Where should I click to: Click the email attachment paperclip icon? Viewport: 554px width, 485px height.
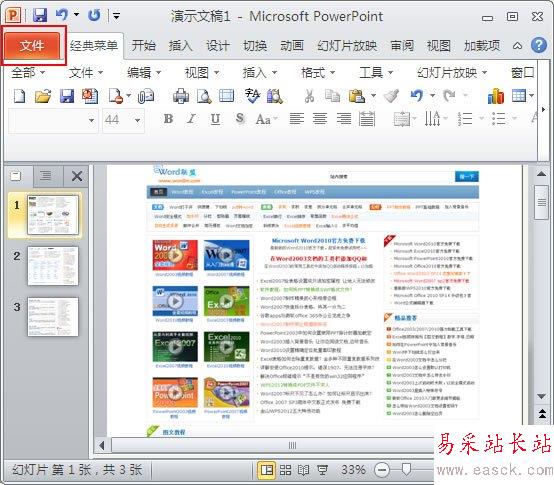146,96
